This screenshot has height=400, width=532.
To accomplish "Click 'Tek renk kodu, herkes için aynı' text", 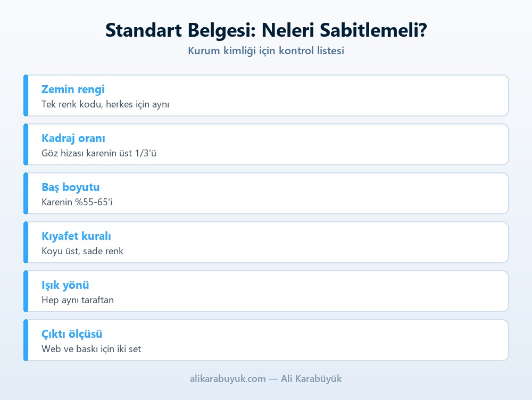I will 105,104.
